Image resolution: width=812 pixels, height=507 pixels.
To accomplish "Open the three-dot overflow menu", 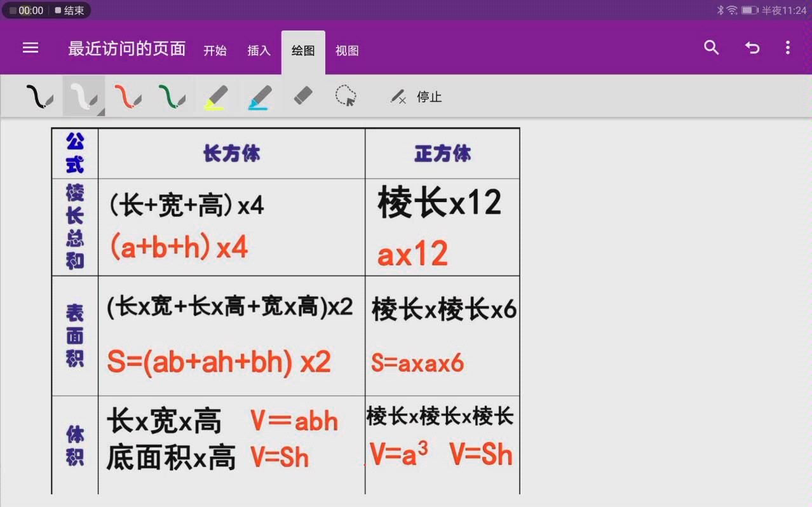I will pyautogui.click(x=788, y=48).
